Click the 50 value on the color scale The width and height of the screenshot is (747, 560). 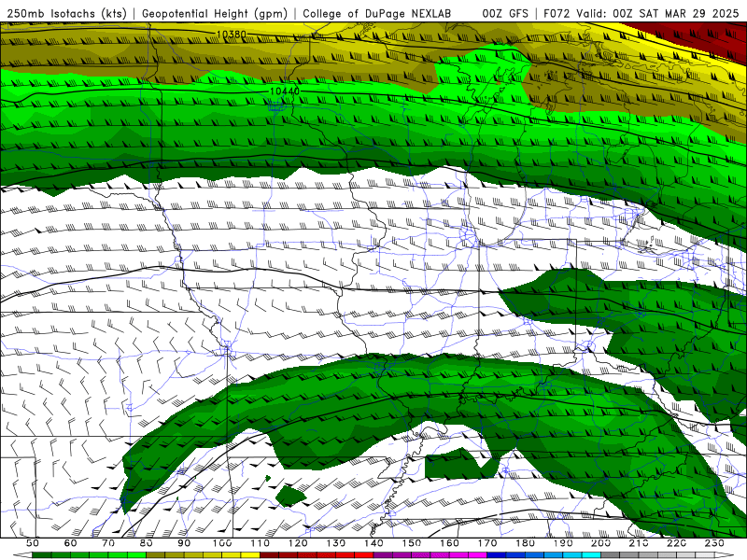point(33,543)
